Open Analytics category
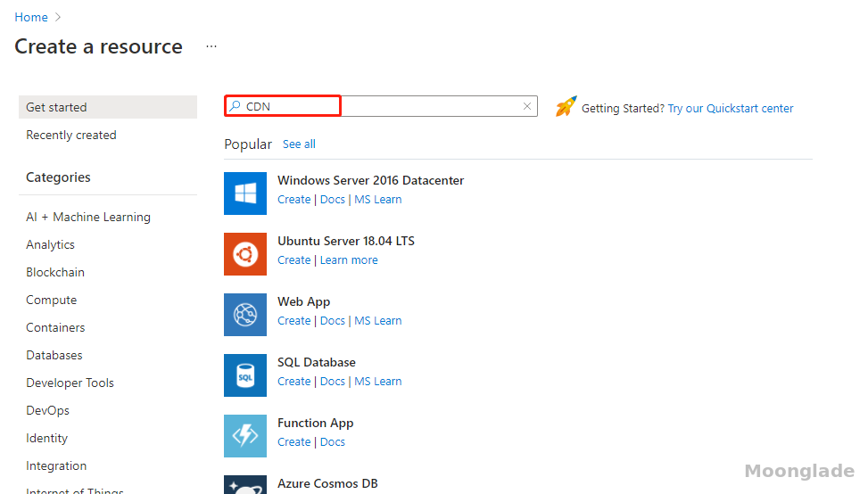This screenshot has height=494, width=868. coord(50,244)
